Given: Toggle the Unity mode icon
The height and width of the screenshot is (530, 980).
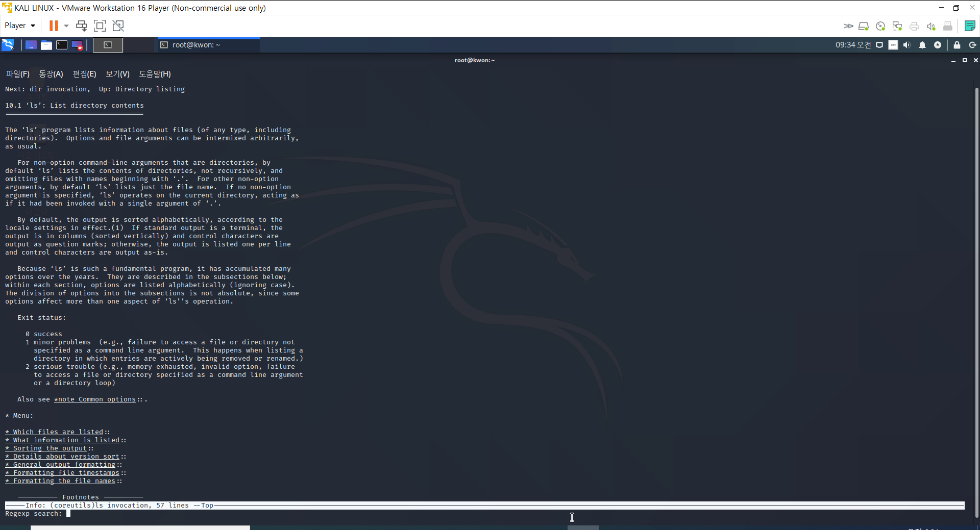Looking at the screenshot, I should [x=118, y=26].
